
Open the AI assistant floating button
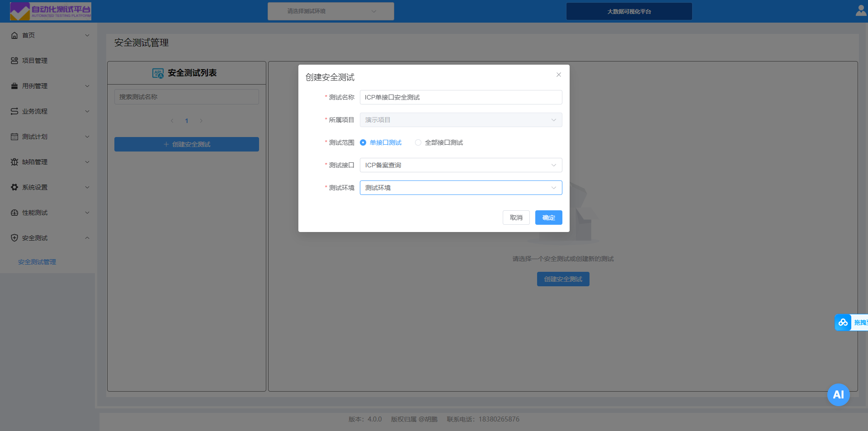[839, 395]
